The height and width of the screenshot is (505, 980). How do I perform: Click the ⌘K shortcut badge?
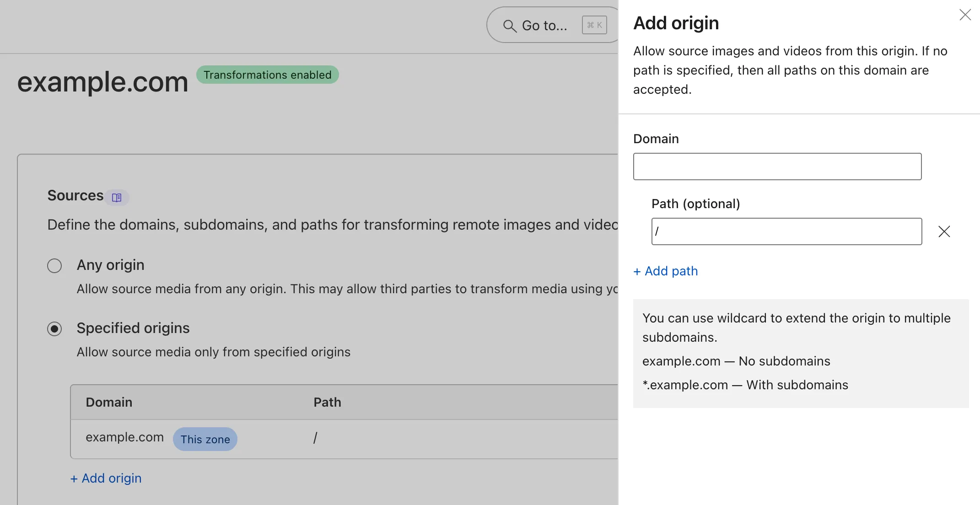click(x=593, y=25)
